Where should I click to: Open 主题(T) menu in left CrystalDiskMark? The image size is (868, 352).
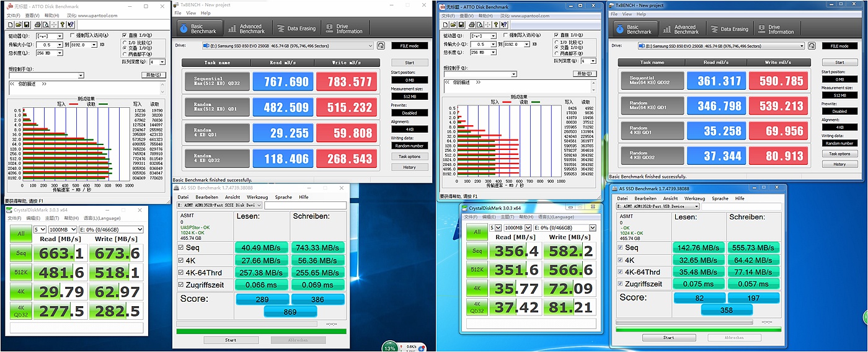click(x=52, y=218)
